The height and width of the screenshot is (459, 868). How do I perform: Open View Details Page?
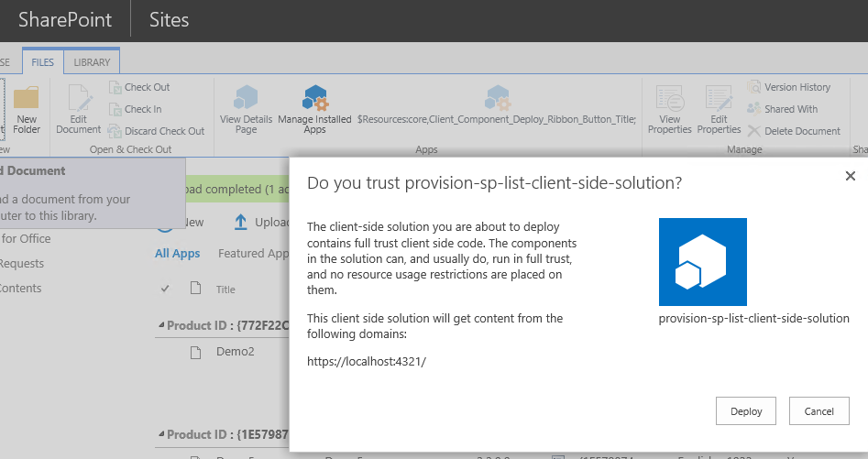(x=246, y=110)
